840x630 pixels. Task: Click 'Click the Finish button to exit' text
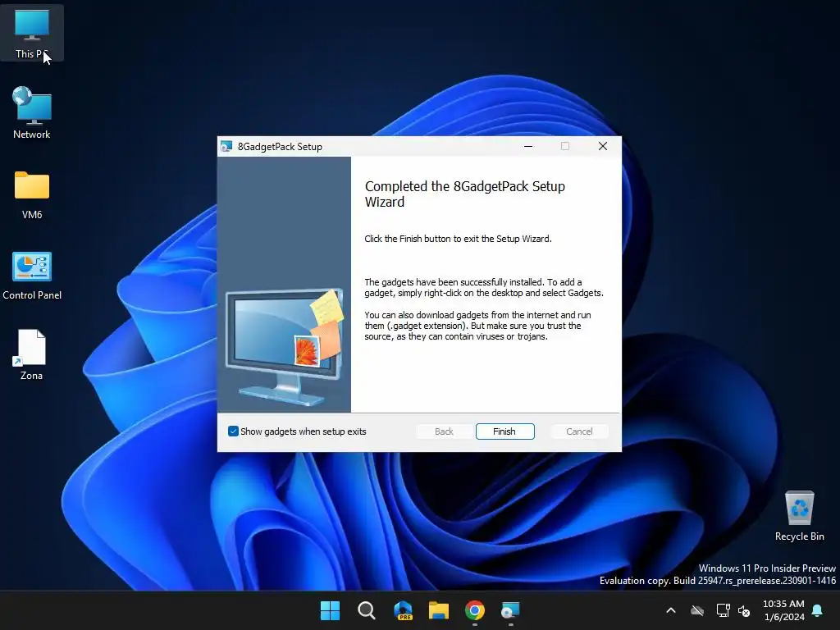coord(458,239)
